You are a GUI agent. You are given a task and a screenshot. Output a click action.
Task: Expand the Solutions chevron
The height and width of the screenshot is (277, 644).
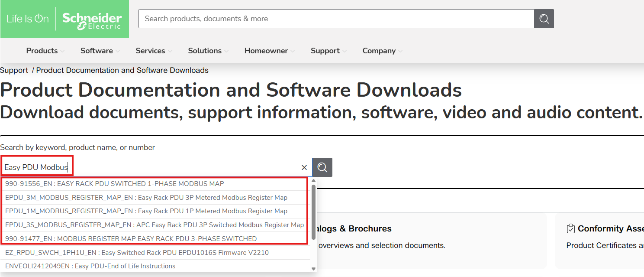226,51
